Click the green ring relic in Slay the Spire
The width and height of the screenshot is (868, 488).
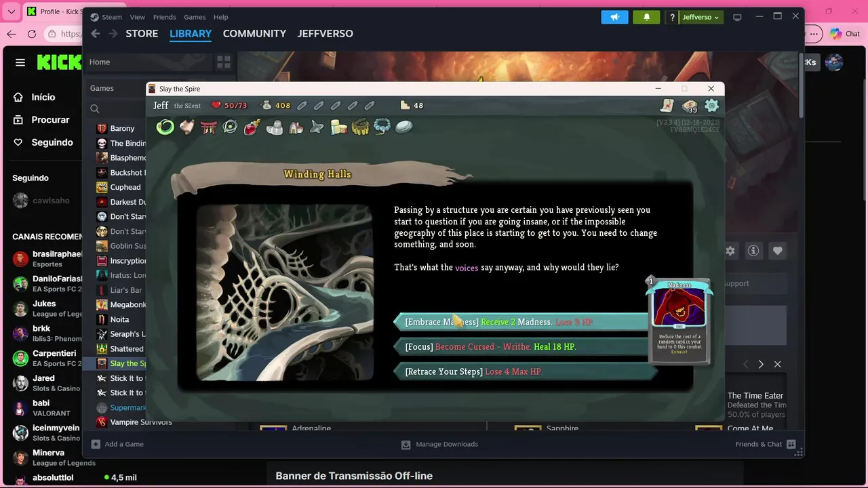165,127
